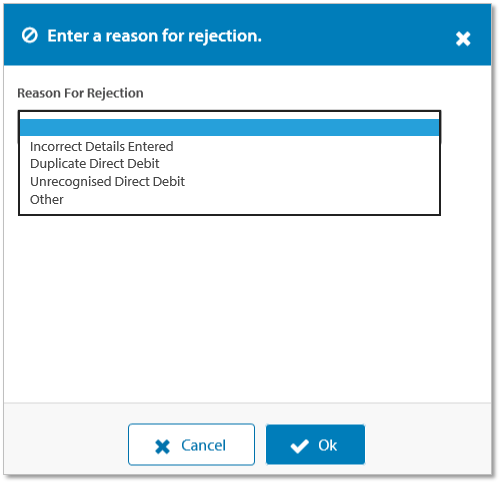501x484 pixels.
Task: Click the collapsed Reason For Rejection select field
Action: [x=229, y=115]
